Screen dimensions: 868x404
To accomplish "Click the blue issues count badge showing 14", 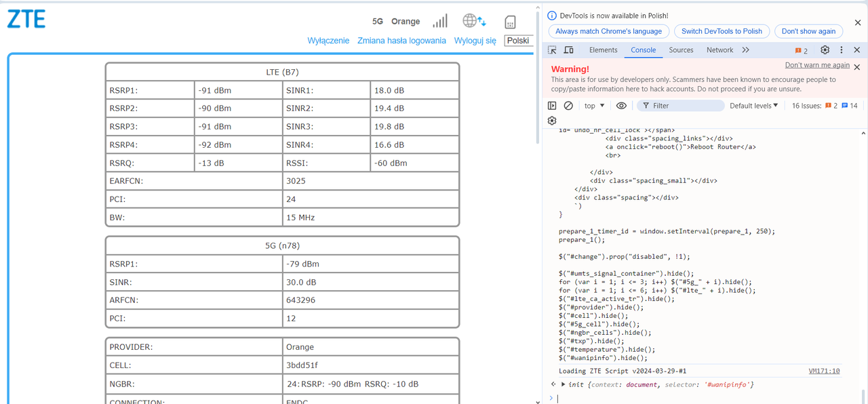I will (x=850, y=106).
